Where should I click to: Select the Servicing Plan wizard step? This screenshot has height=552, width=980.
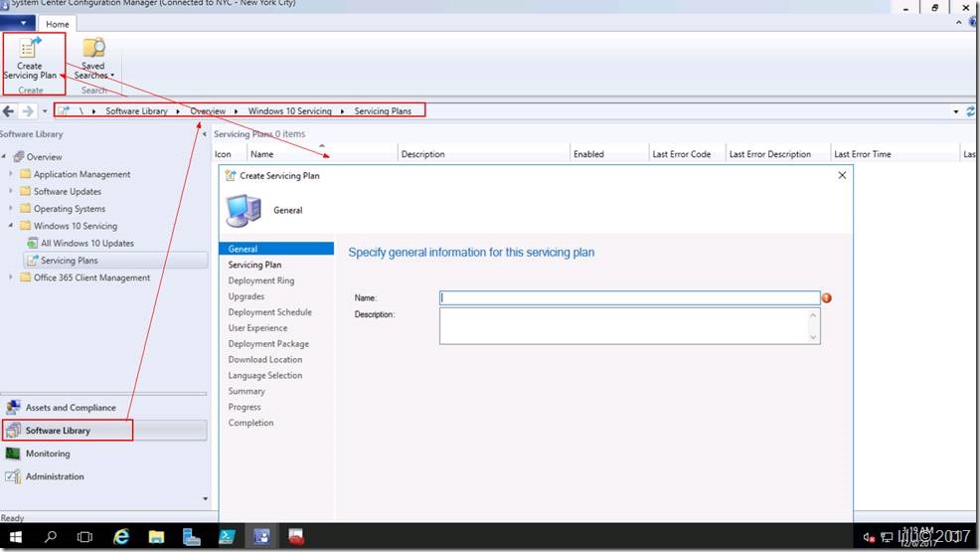[x=255, y=265]
